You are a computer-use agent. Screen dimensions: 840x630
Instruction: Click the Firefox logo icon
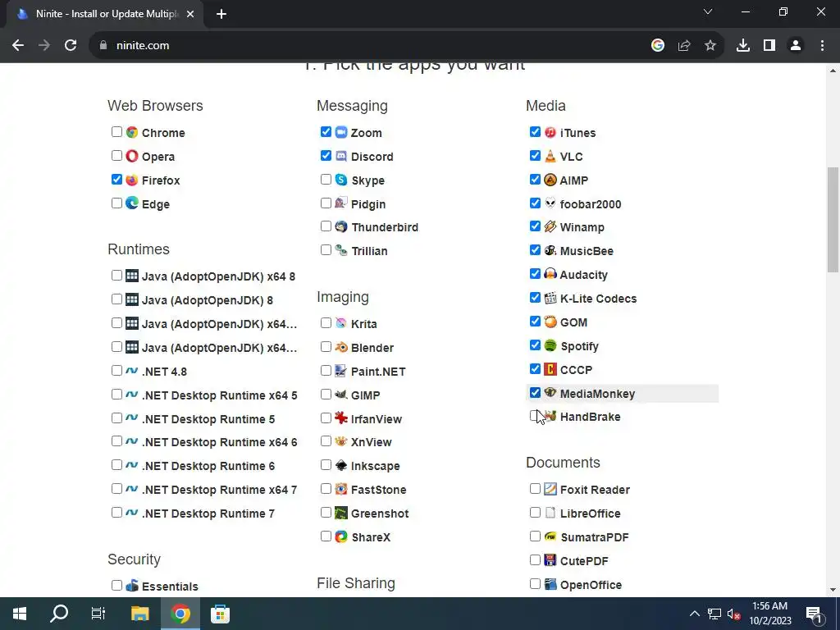coord(132,180)
